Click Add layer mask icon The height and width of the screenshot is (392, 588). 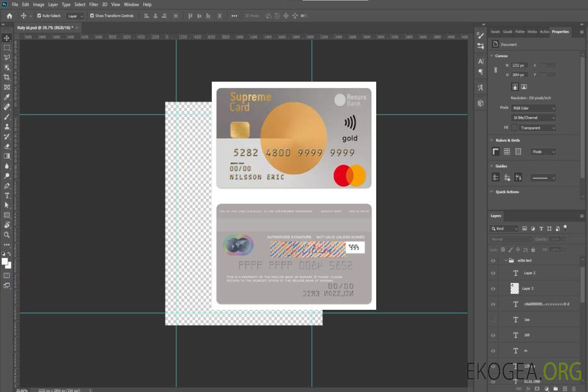537,389
